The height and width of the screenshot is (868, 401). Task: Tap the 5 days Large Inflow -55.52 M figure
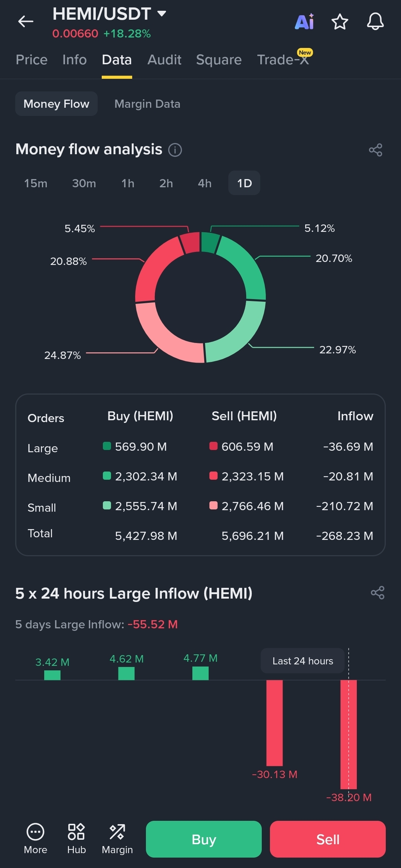(x=153, y=624)
